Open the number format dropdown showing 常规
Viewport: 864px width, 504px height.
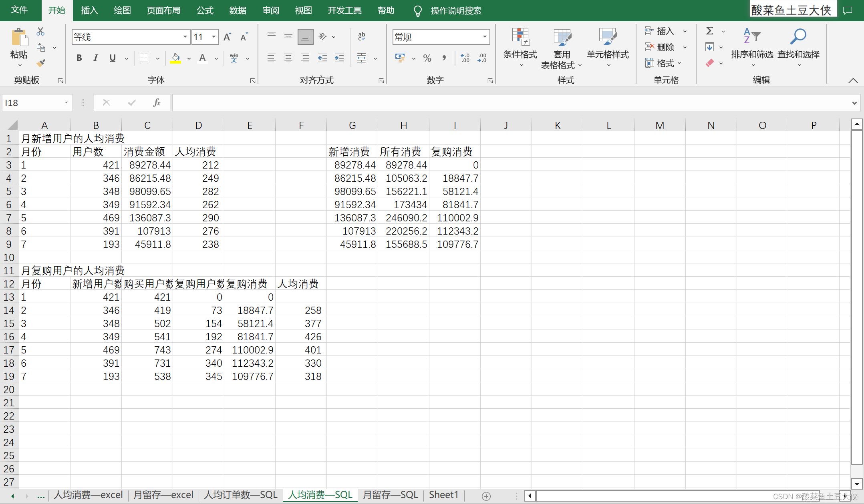[485, 37]
